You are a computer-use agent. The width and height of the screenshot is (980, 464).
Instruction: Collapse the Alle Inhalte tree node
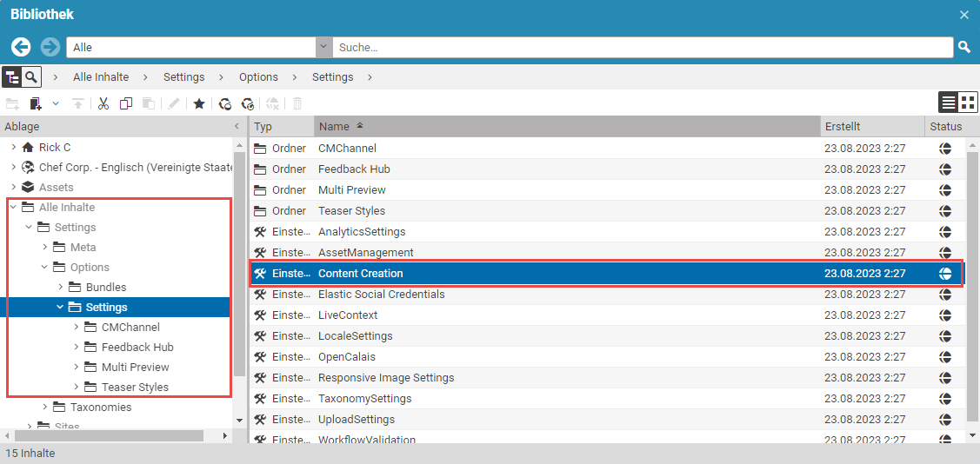click(x=13, y=208)
